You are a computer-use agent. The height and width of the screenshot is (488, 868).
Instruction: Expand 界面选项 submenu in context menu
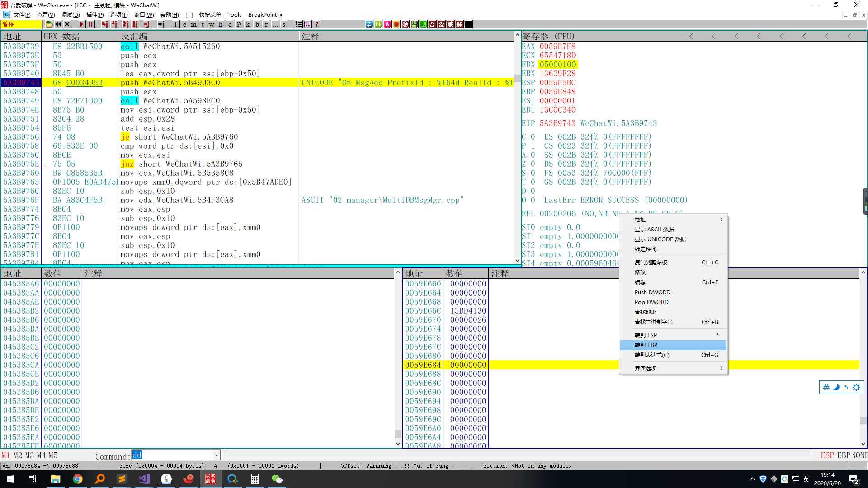tap(674, 368)
